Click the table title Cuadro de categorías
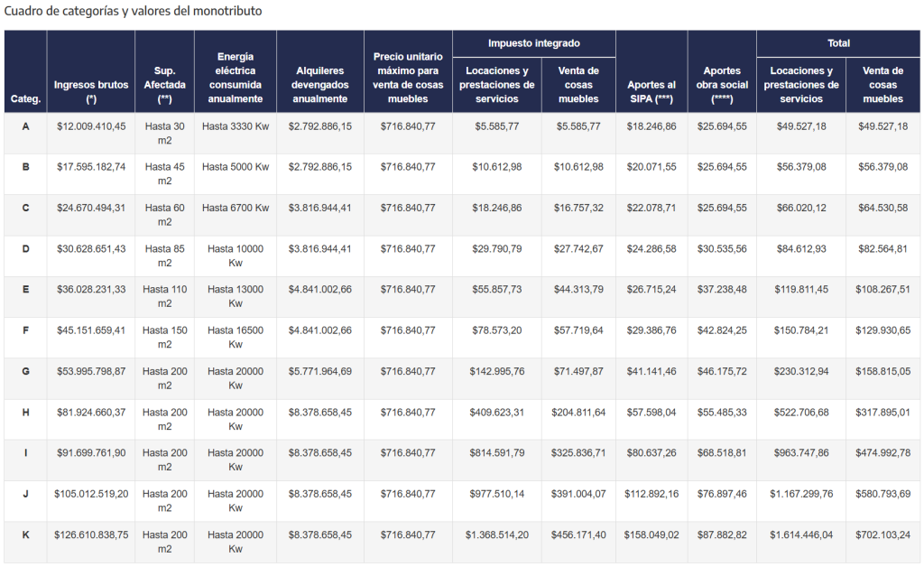The image size is (924, 567). coord(134,11)
